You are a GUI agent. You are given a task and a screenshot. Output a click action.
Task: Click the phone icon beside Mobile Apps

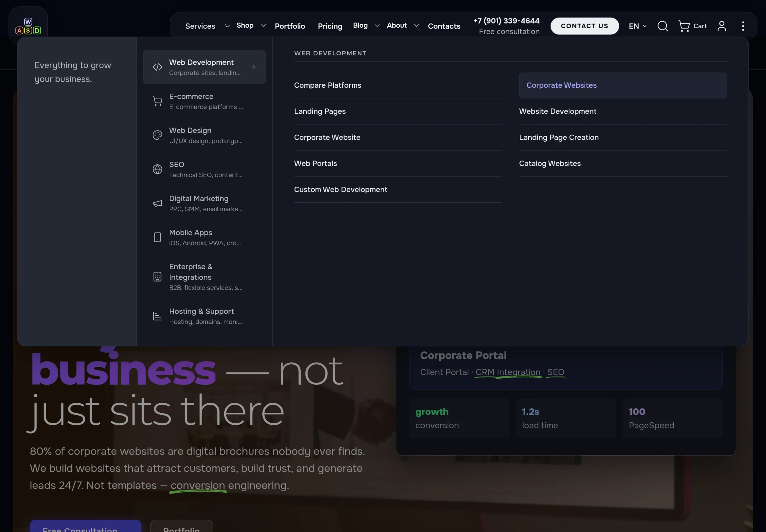[x=157, y=237]
